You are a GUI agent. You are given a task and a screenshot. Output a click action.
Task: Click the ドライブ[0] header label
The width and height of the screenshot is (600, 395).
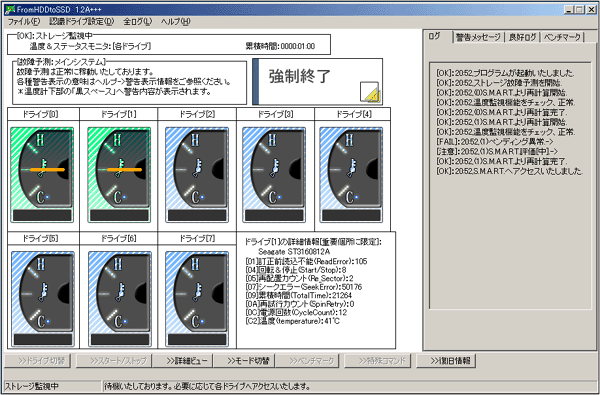click(40, 114)
